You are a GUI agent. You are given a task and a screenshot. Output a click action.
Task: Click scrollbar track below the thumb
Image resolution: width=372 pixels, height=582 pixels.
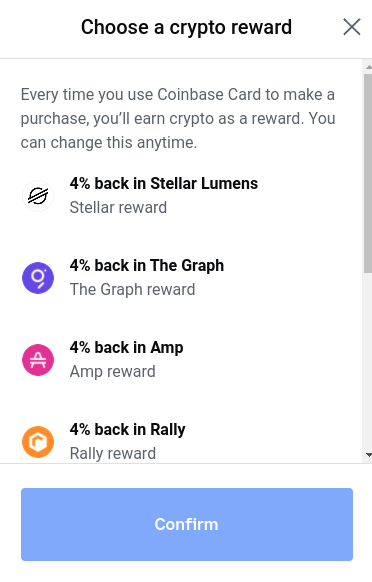(368, 362)
